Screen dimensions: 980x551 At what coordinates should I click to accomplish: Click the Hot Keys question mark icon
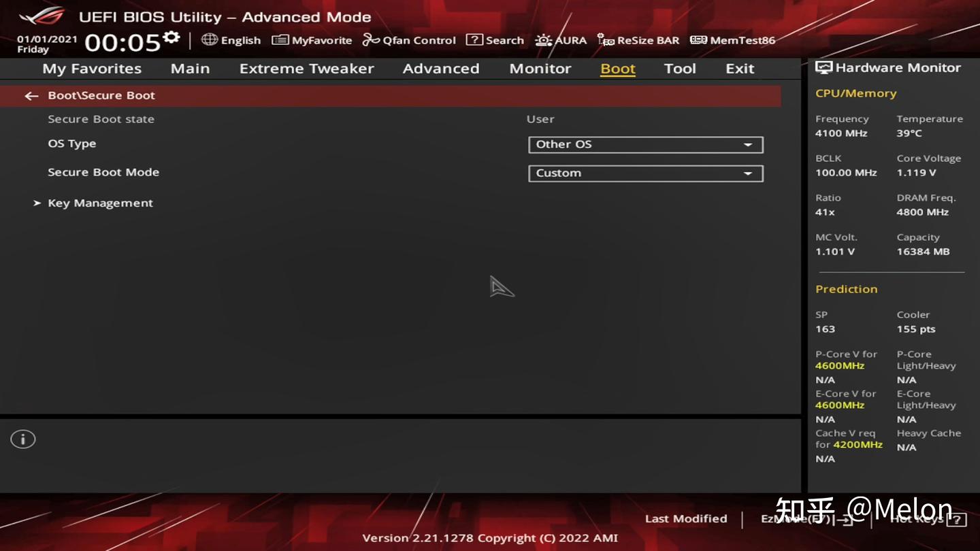[956, 520]
